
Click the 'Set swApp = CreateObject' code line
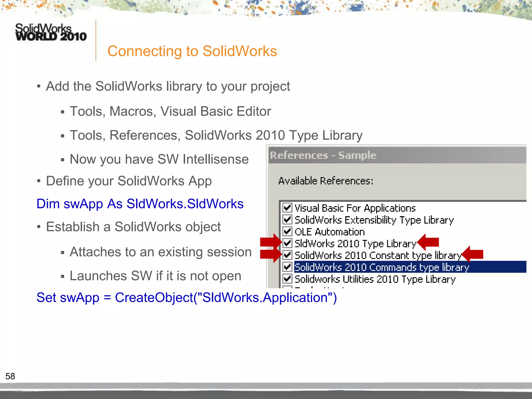tap(187, 297)
